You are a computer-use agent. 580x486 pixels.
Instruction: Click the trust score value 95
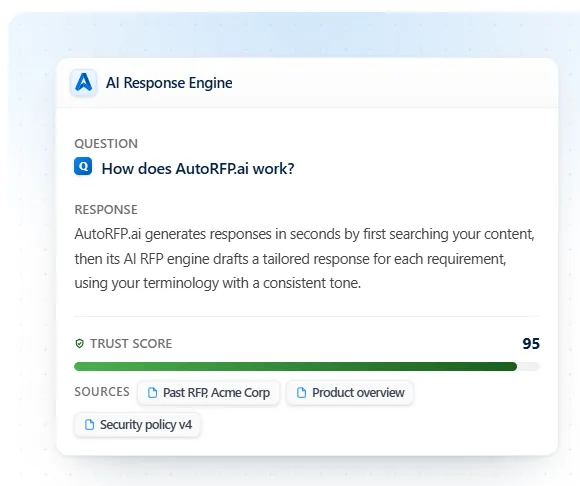(531, 344)
